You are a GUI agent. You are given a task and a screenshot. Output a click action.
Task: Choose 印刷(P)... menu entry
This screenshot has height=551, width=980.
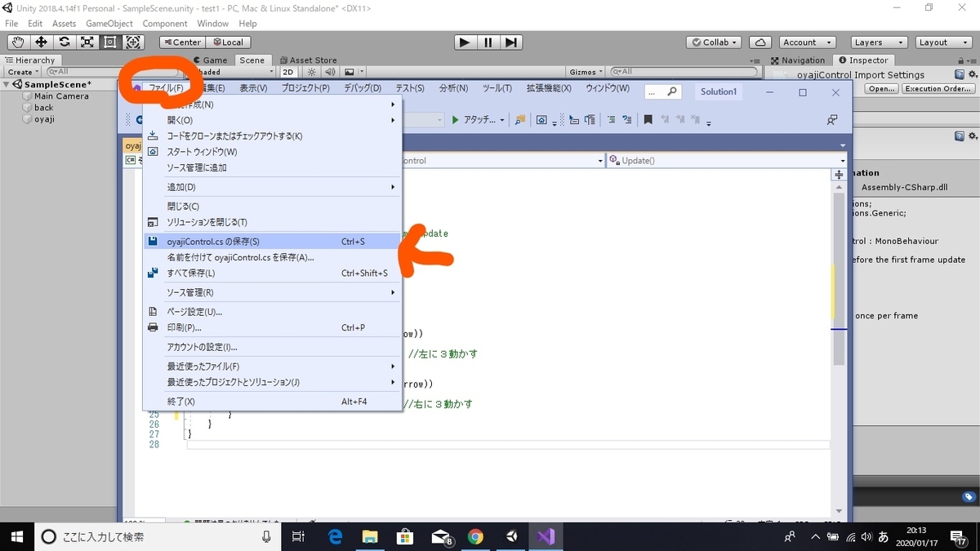[x=272, y=327]
